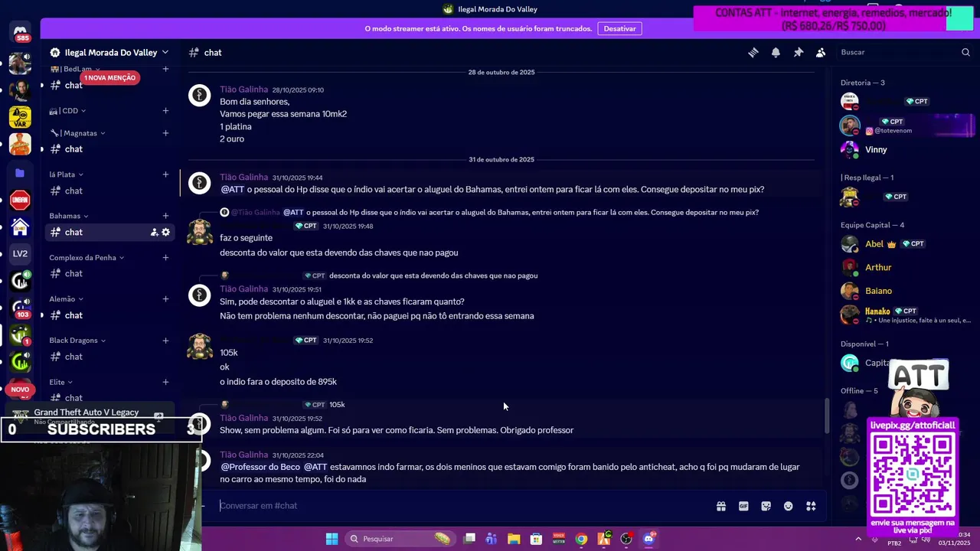
Task: Open Discord from taskbar
Action: click(x=648, y=539)
